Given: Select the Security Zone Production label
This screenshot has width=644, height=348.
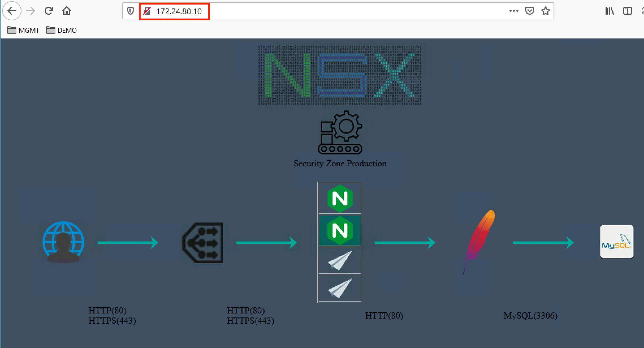Looking at the screenshot, I should point(340,164).
